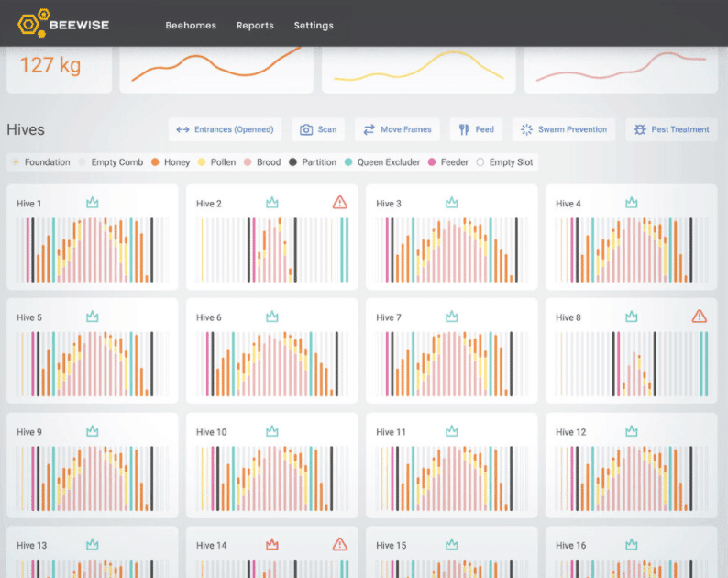The height and width of the screenshot is (578, 728).
Task: Click the Hive 2 warning triangle
Action: [x=340, y=202]
